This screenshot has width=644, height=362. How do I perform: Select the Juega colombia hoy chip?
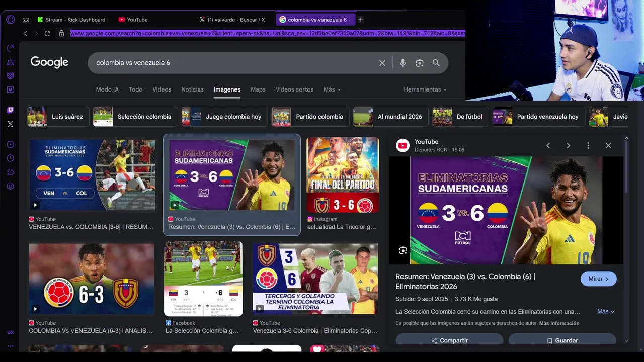[224, 117]
